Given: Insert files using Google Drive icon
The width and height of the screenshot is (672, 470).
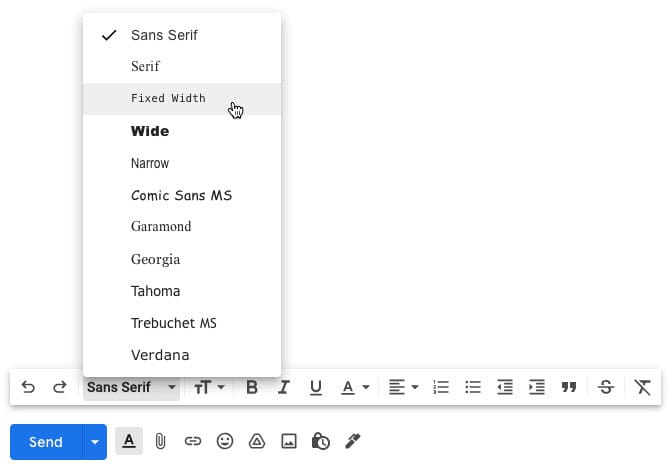Looking at the screenshot, I should click(257, 441).
